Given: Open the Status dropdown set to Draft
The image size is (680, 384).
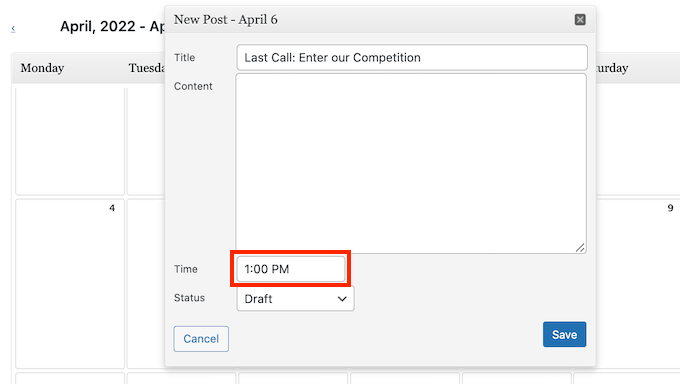Looking at the screenshot, I should click(295, 299).
